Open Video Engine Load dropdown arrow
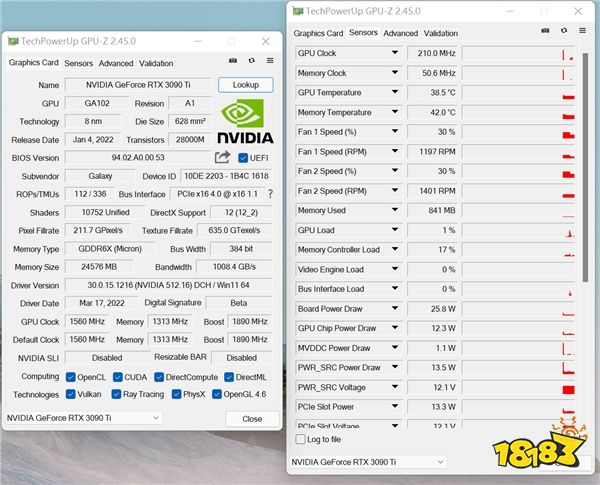The image size is (600, 485). click(x=395, y=269)
